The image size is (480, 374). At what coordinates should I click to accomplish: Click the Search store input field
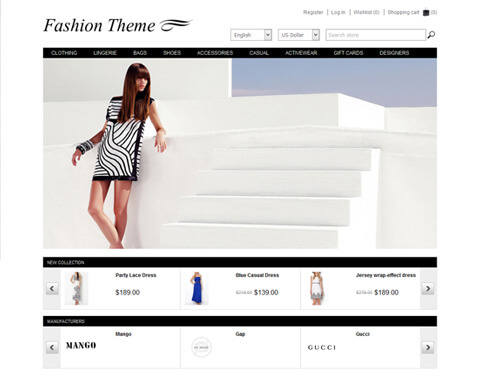(376, 35)
